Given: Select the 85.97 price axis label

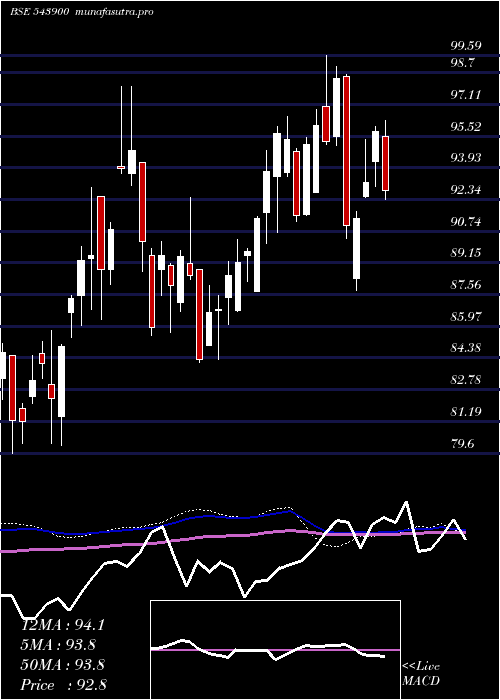Looking at the screenshot, I should point(466,317).
